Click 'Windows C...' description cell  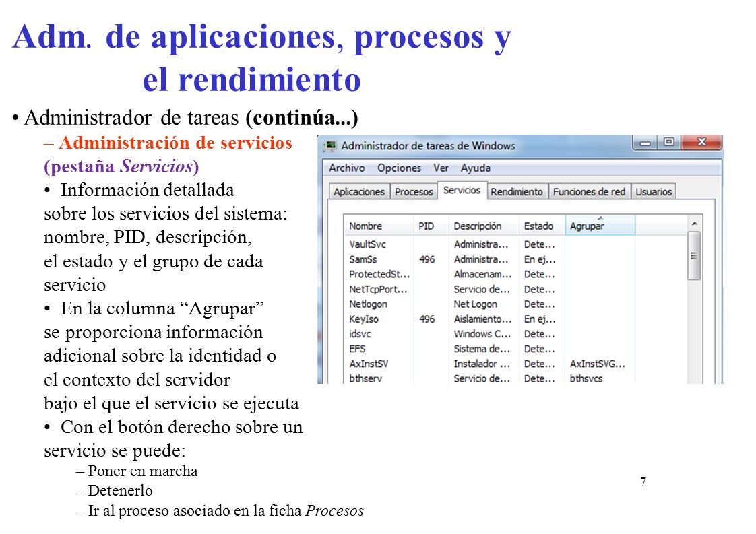(x=482, y=334)
